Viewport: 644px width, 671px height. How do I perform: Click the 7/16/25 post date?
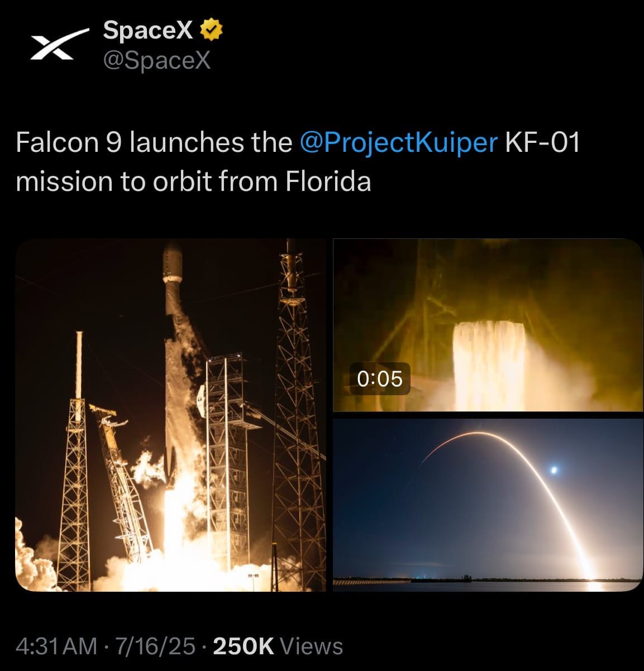[x=155, y=646]
